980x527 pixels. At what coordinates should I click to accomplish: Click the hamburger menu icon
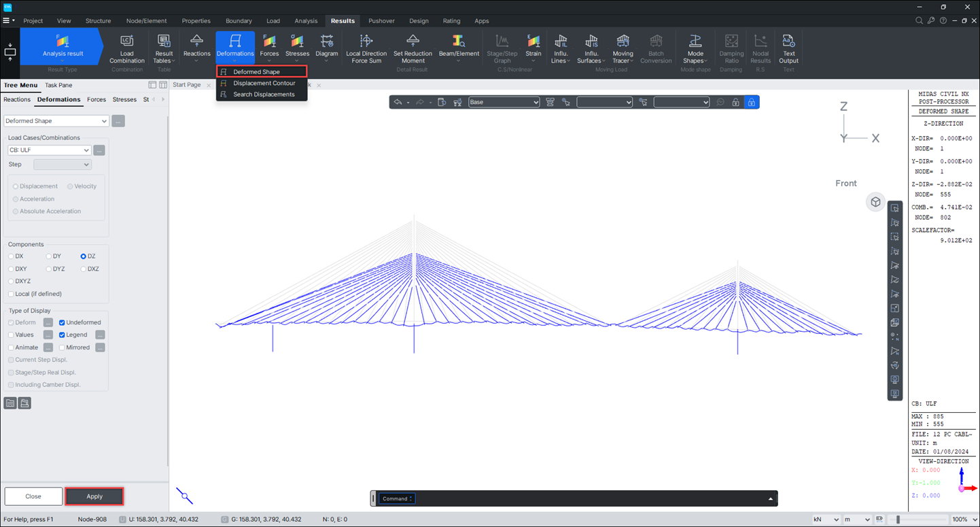[x=6, y=21]
